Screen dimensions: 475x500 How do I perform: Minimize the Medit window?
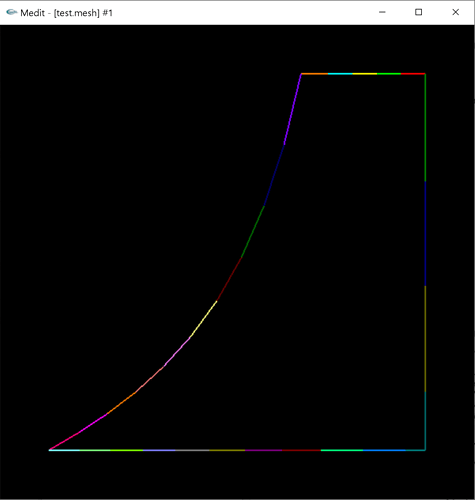(x=382, y=12)
